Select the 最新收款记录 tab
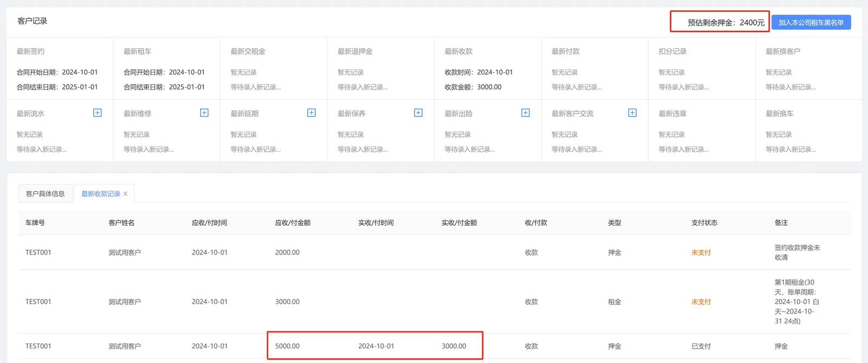868x363 pixels. [101, 194]
